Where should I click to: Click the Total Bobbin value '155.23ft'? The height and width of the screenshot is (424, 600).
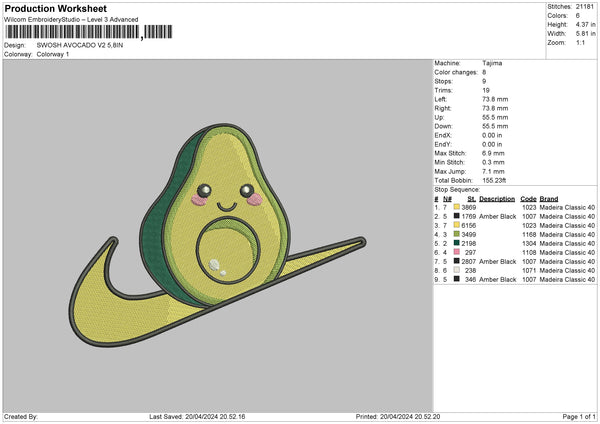coord(494,180)
